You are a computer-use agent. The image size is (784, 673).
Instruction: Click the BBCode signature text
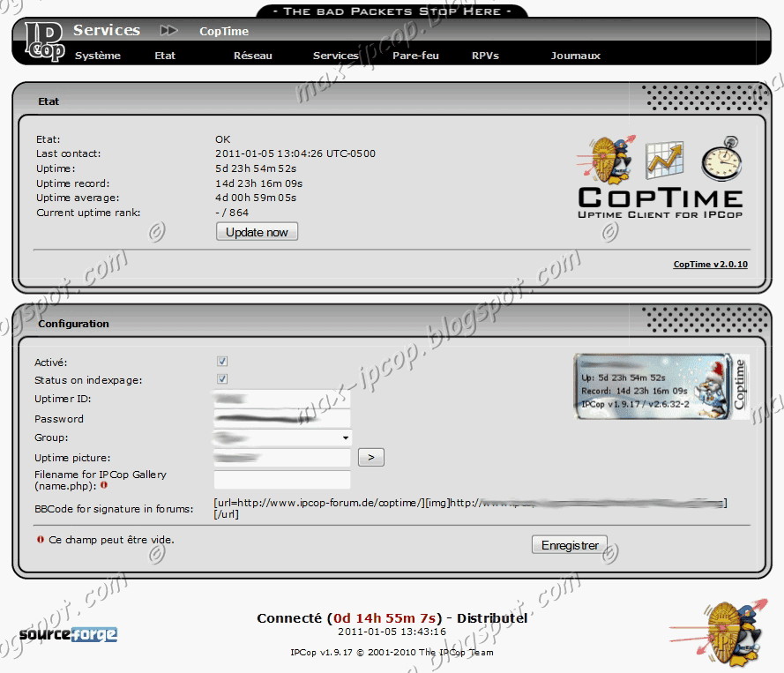click(x=470, y=508)
